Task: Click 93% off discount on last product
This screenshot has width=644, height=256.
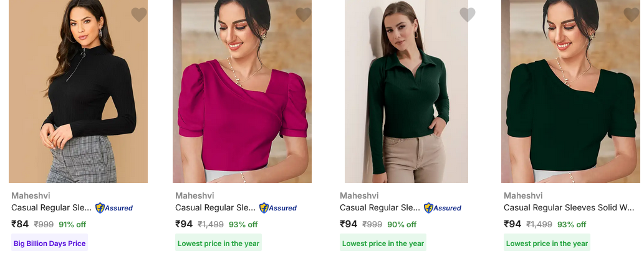Action: [572, 224]
